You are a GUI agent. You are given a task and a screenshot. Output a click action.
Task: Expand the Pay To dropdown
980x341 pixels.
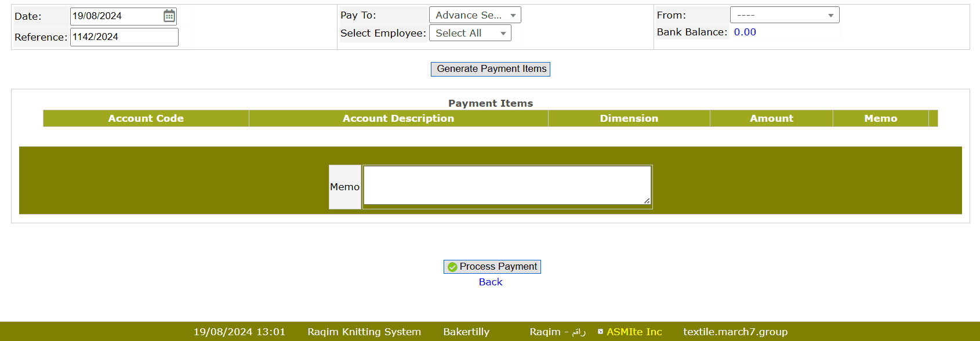click(x=475, y=15)
